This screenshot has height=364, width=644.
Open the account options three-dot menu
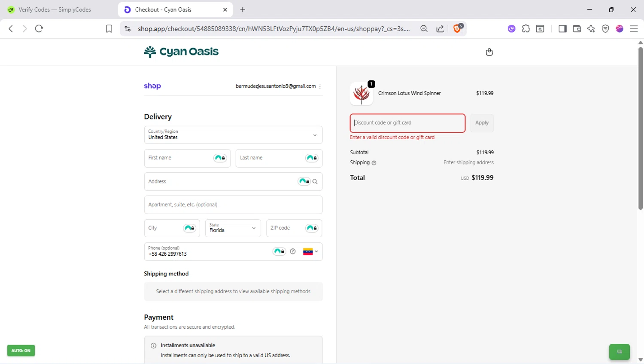320,86
